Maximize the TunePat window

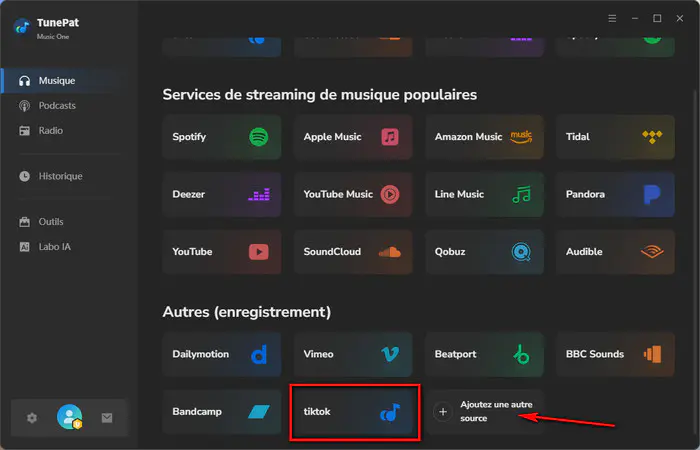[657, 18]
